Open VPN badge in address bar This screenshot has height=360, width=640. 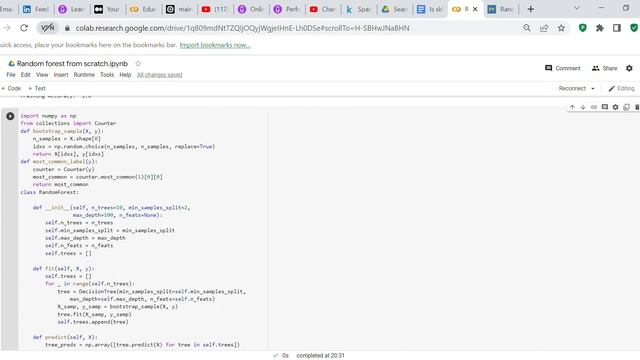click(x=48, y=28)
